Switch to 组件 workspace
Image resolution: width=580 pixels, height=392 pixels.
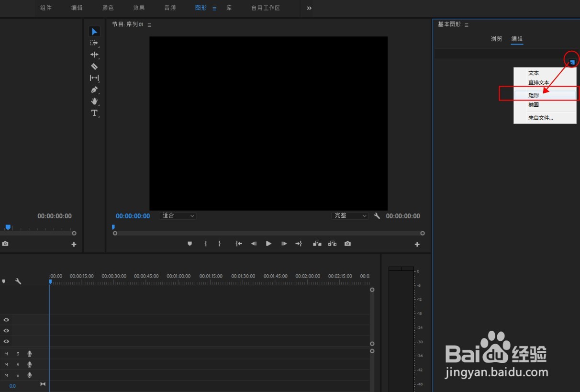46,8
